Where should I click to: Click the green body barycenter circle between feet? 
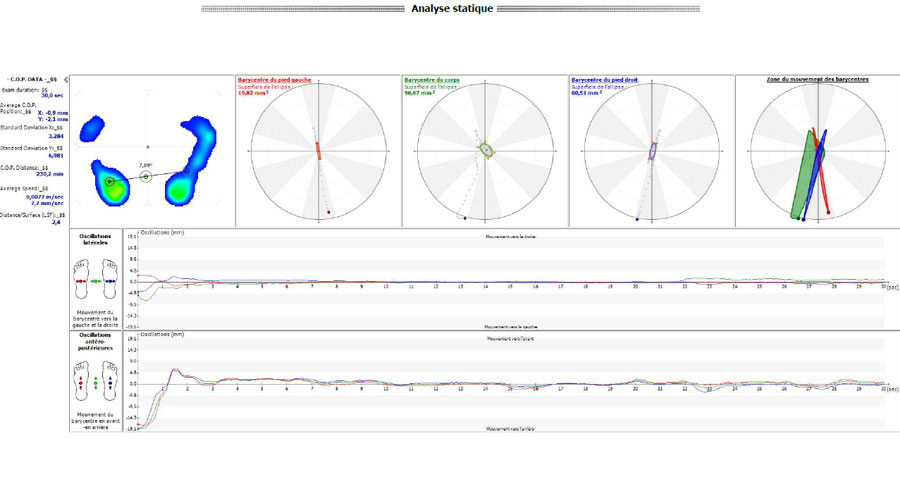pos(146,176)
